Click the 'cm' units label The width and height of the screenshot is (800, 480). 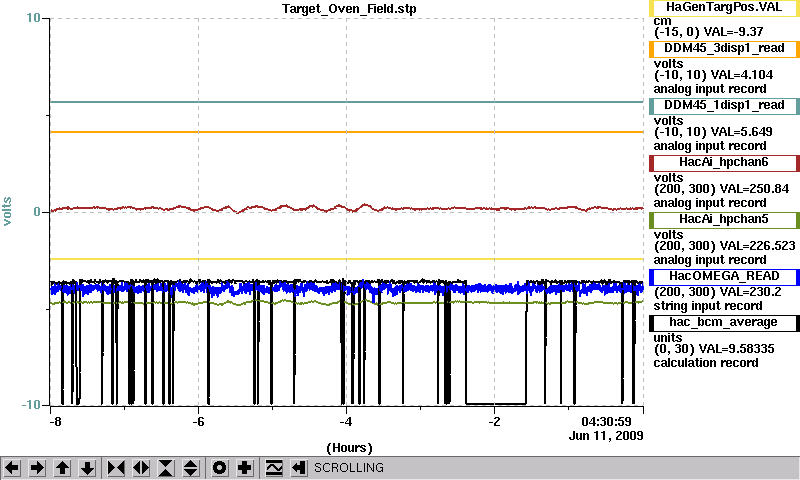(x=662, y=21)
